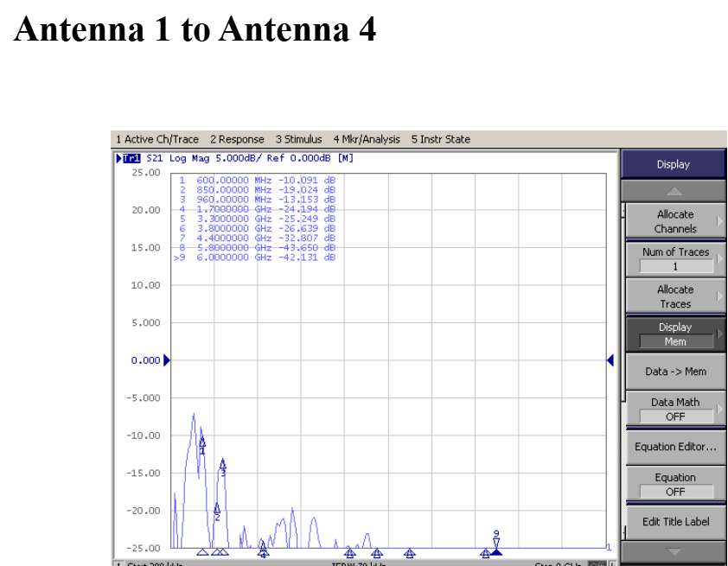Open the Display Mem submenu
Screen dimensions: 728x566
(x=675, y=334)
